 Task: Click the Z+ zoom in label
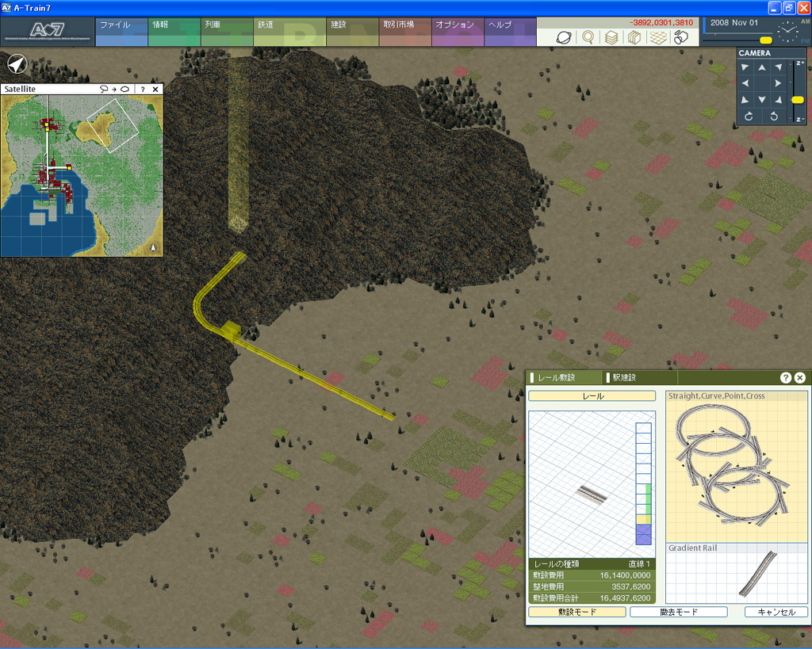tap(800, 63)
